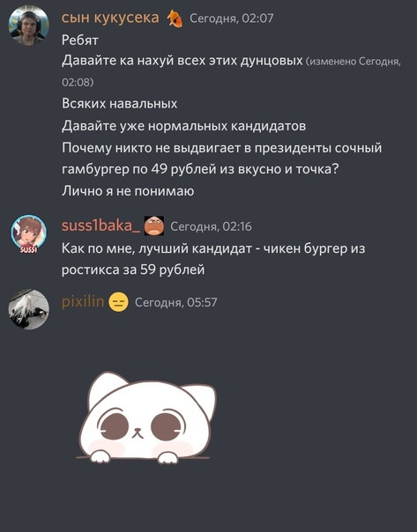The height and width of the screenshot is (532, 417).
Task: Open suss1baka_'s anime avatar
Action: tap(28, 234)
